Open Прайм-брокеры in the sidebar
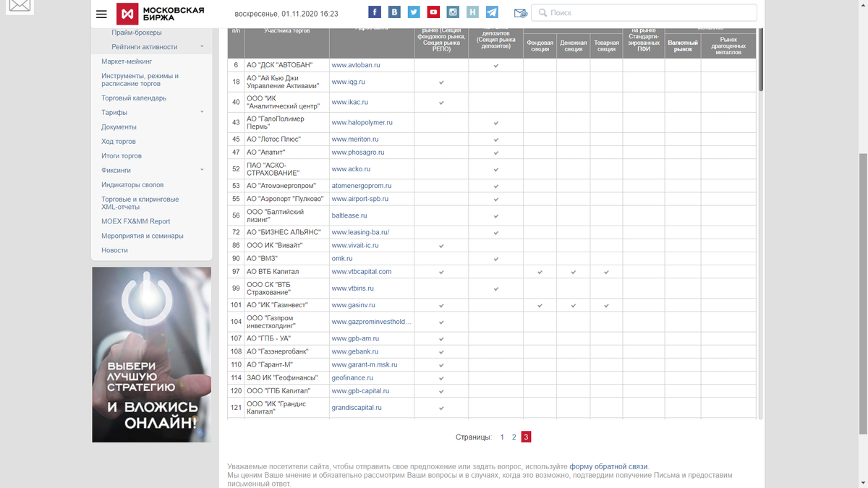The height and width of the screenshot is (488, 868). coord(137,33)
